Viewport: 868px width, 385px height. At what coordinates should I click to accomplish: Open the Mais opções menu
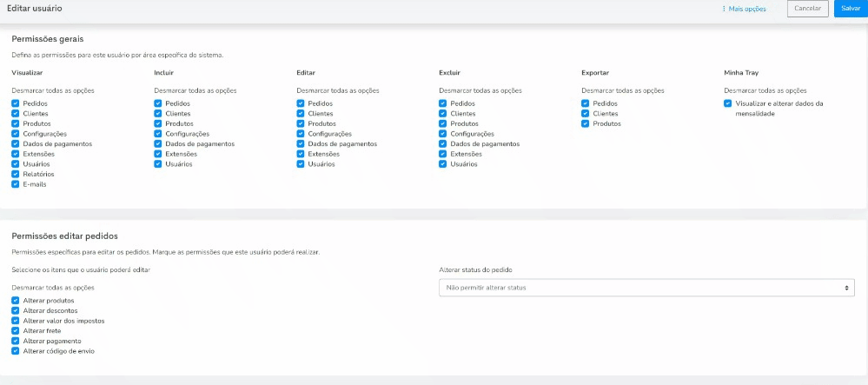coord(744,9)
